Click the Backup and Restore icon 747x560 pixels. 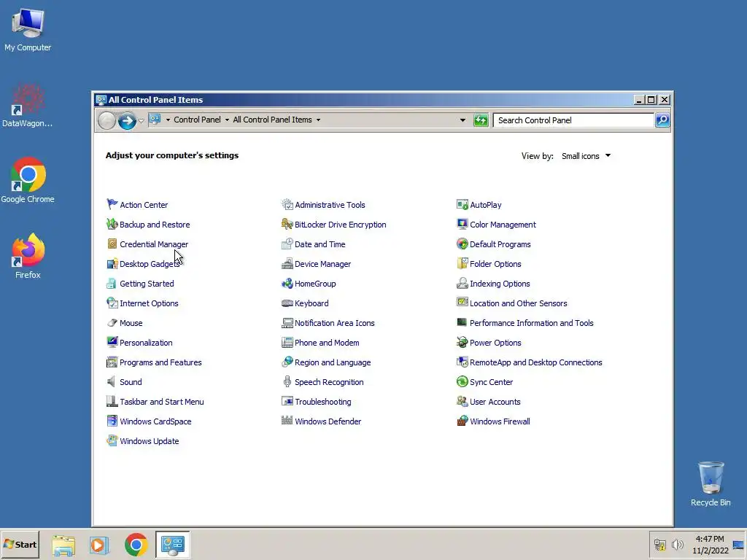click(112, 225)
